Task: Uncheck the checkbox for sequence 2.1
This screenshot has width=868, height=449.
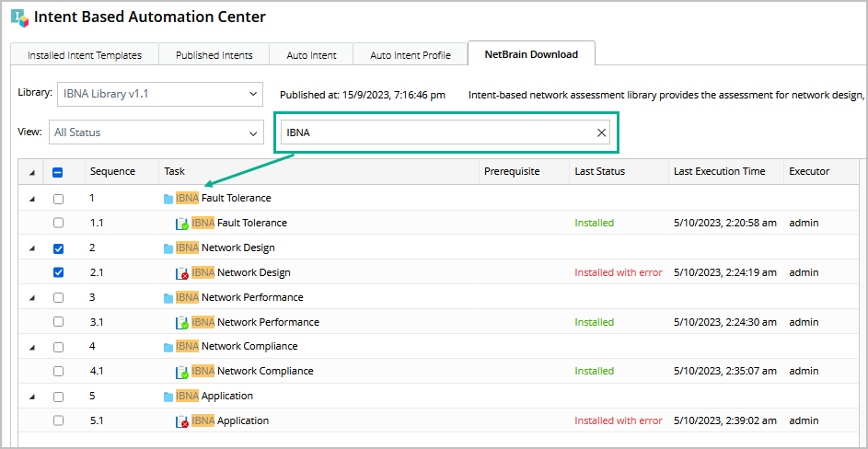Action: [x=59, y=272]
